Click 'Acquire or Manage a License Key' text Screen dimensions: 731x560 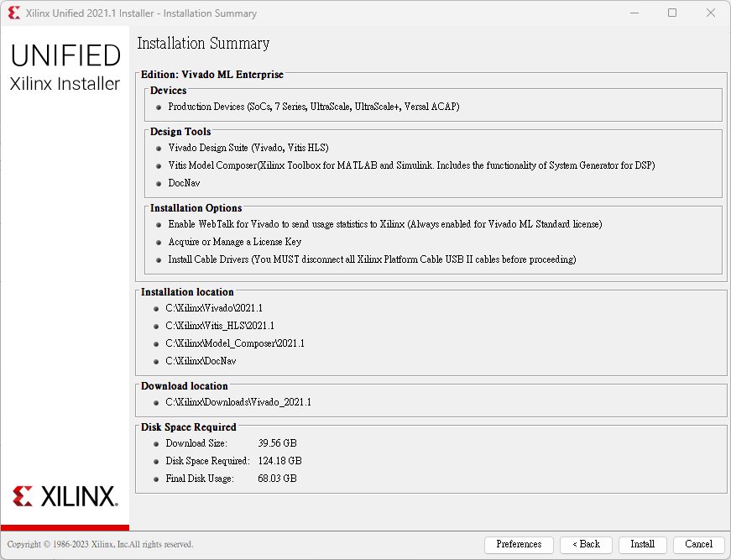[x=234, y=242]
